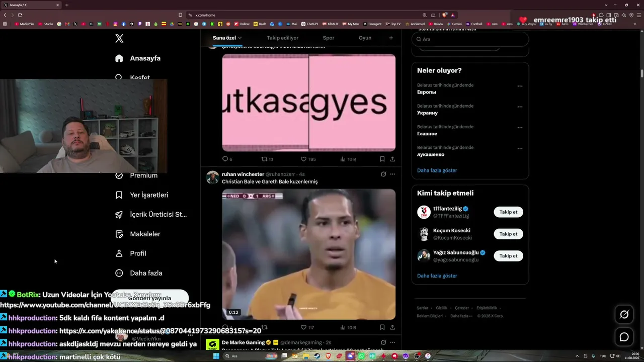Reload the page in the browser
The height and width of the screenshot is (362, 644).
pyautogui.click(x=20, y=15)
